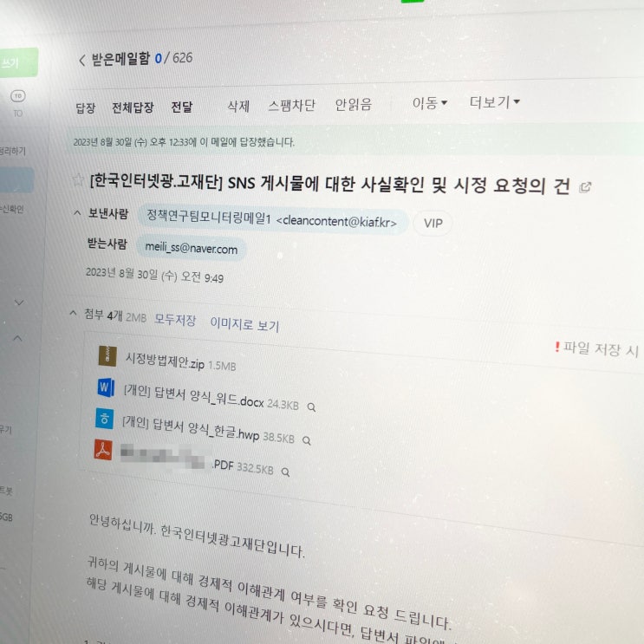The width and height of the screenshot is (644, 644).
Task: Collapse the sender details chevron beside 보낸사람
Action: (77, 212)
